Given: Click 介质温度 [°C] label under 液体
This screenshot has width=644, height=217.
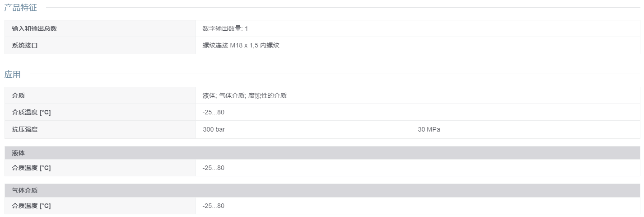Looking at the screenshot, I should [x=31, y=168].
